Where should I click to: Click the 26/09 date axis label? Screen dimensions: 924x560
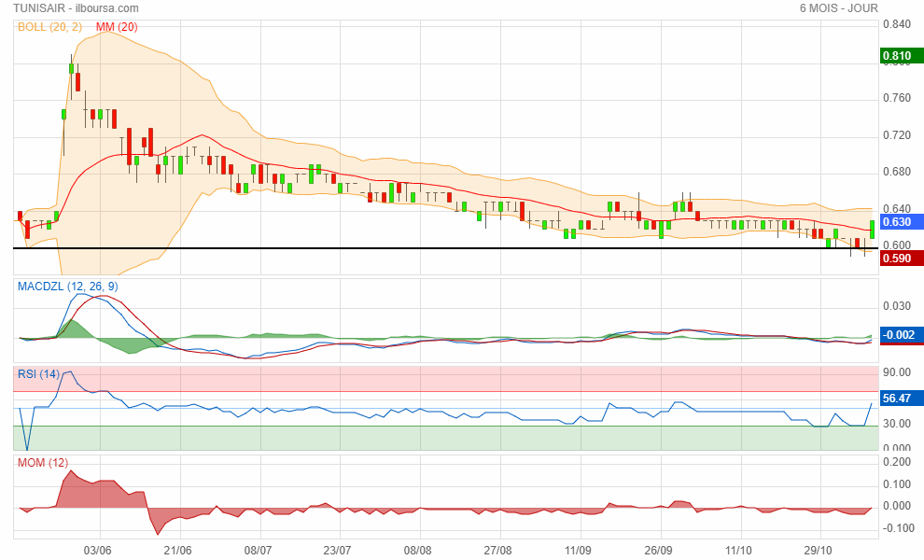[658, 551]
